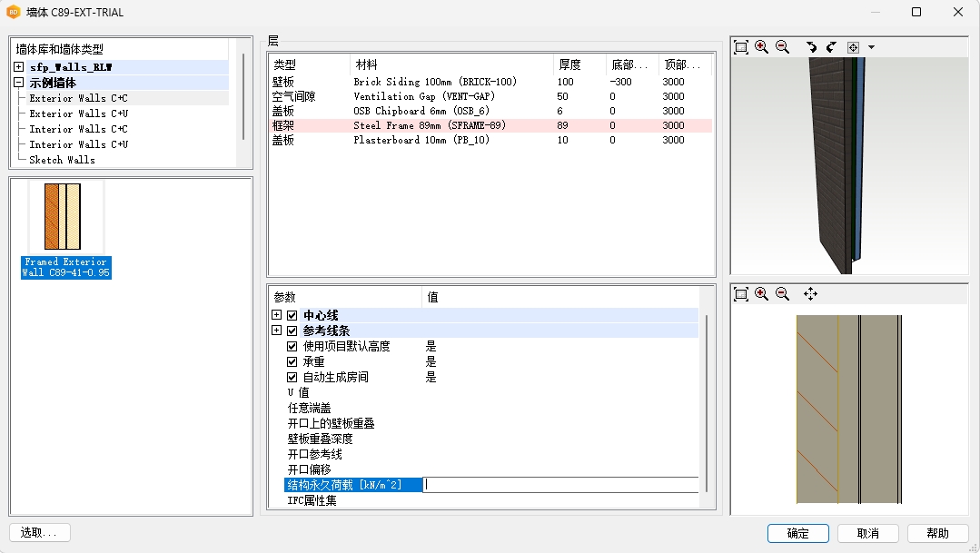Click the 取消 button
980x553 pixels.
coord(868,533)
